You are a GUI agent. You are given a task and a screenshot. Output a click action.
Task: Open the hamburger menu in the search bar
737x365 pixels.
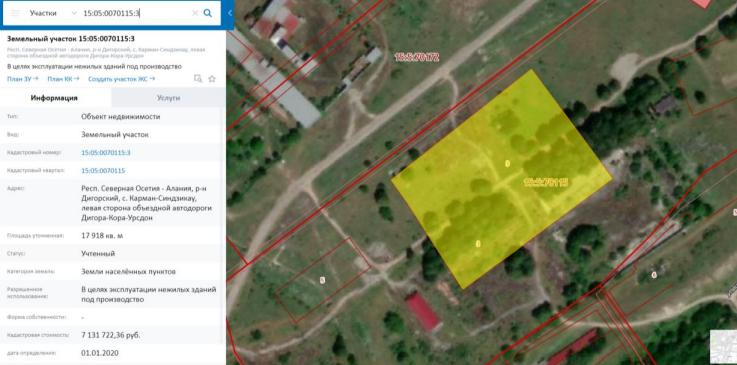click(15, 13)
